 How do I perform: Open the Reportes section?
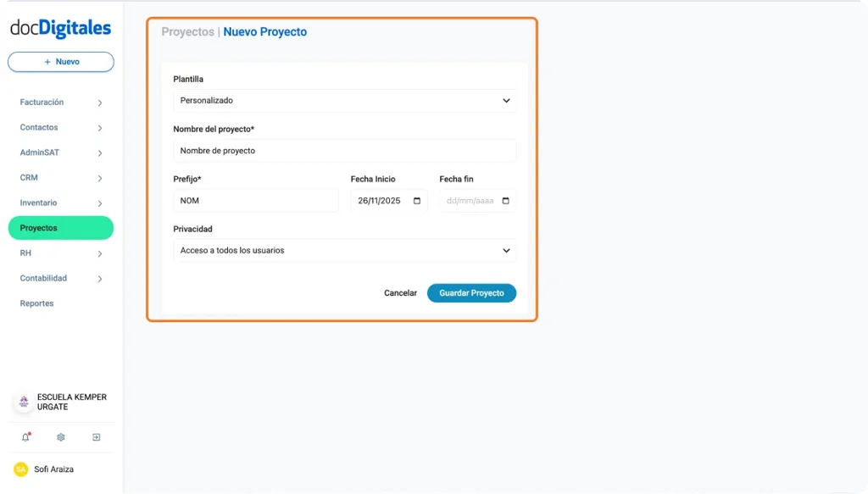(x=36, y=303)
